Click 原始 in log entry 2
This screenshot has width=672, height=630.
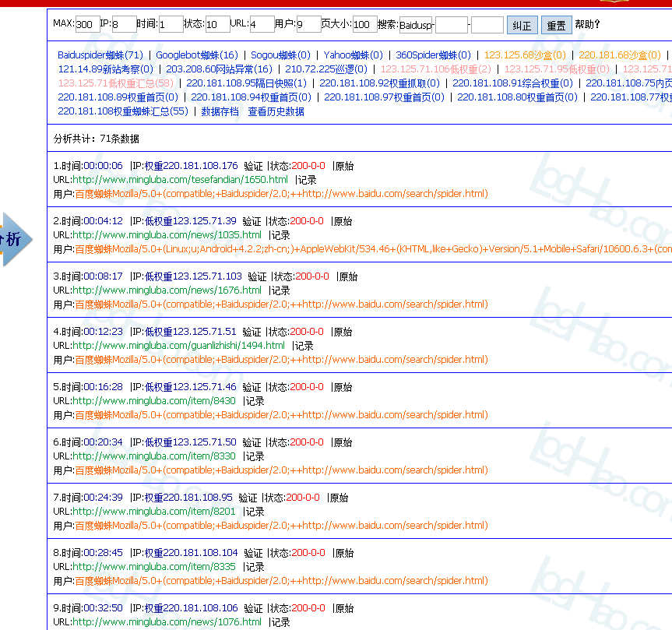[343, 221]
